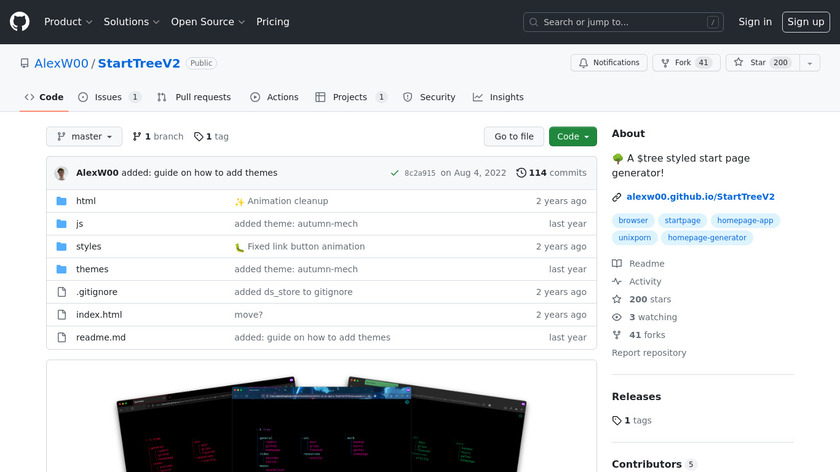
Task: Click the green commit status checkmark
Action: click(x=395, y=173)
